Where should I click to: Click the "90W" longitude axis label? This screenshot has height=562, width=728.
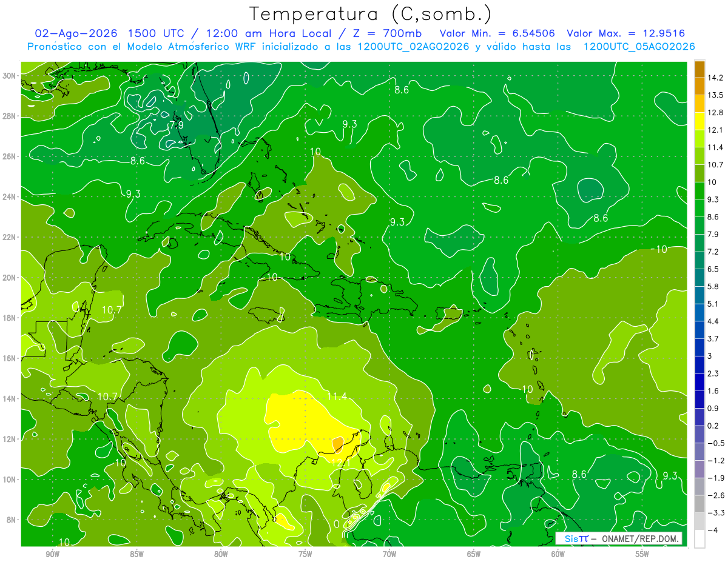click(52, 554)
